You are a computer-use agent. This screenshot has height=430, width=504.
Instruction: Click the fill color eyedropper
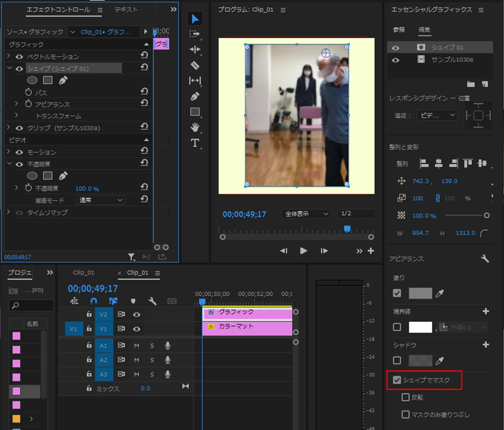[440, 293]
